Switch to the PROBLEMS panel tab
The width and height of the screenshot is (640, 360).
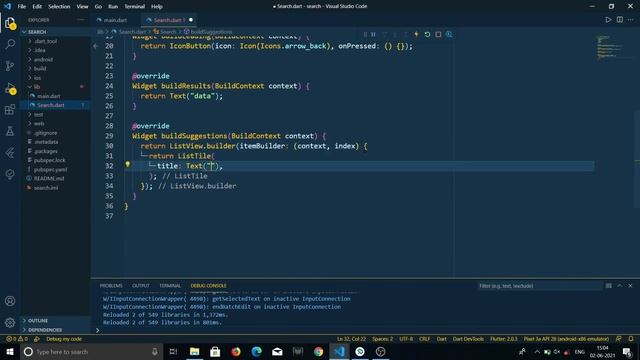[111, 286]
